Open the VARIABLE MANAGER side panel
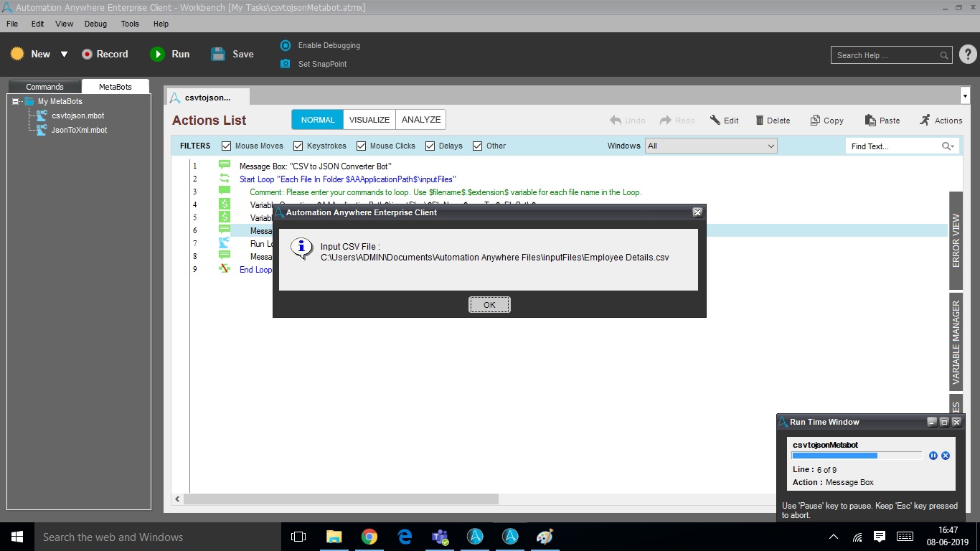The height and width of the screenshot is (551, 980). coord(956,342)
